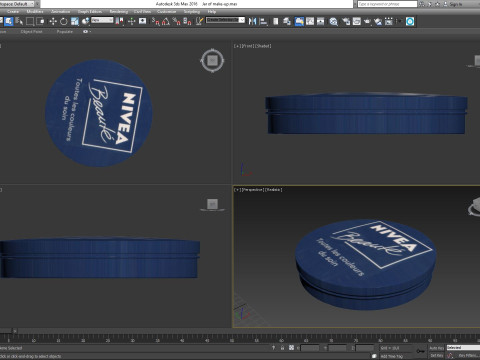The image size is (480, 360).
Task: Click Set Key button
Action: tap(436, 356)
